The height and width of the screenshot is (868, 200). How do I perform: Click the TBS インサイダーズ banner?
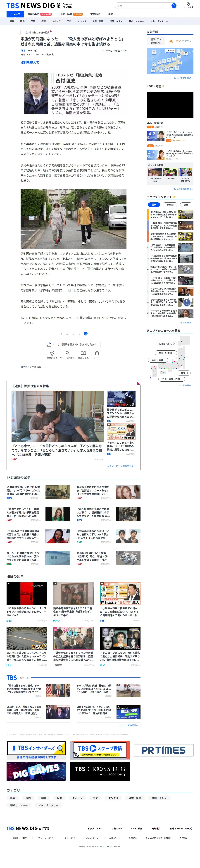pos(36,750)
